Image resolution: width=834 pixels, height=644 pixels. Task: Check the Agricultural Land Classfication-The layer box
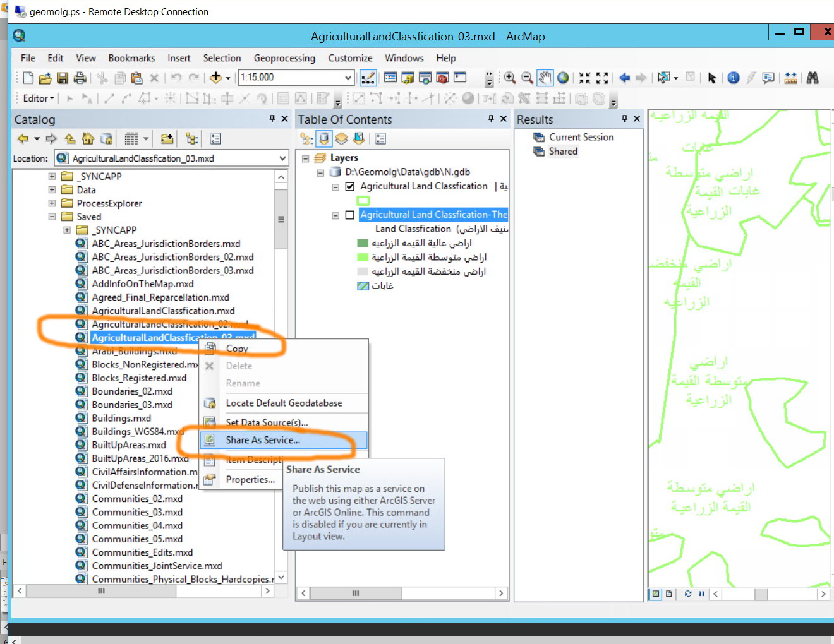(x=350, y=215)
